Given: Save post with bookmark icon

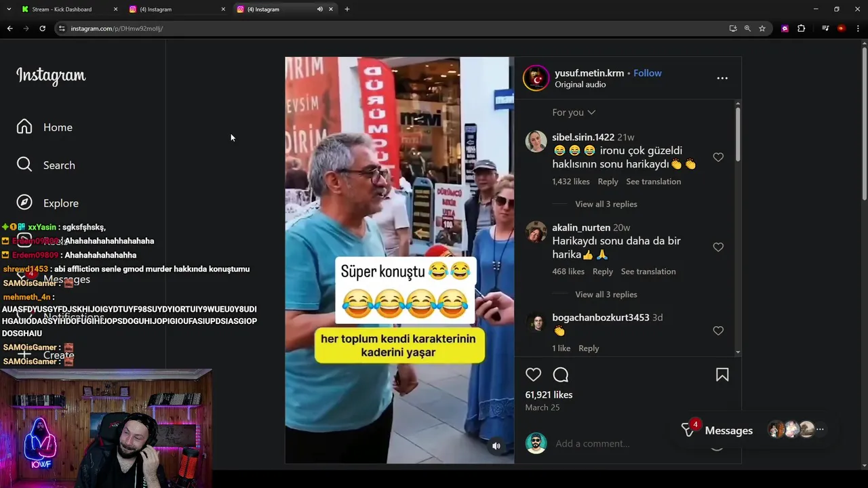Looking at the screenshot, I should 722,375.
